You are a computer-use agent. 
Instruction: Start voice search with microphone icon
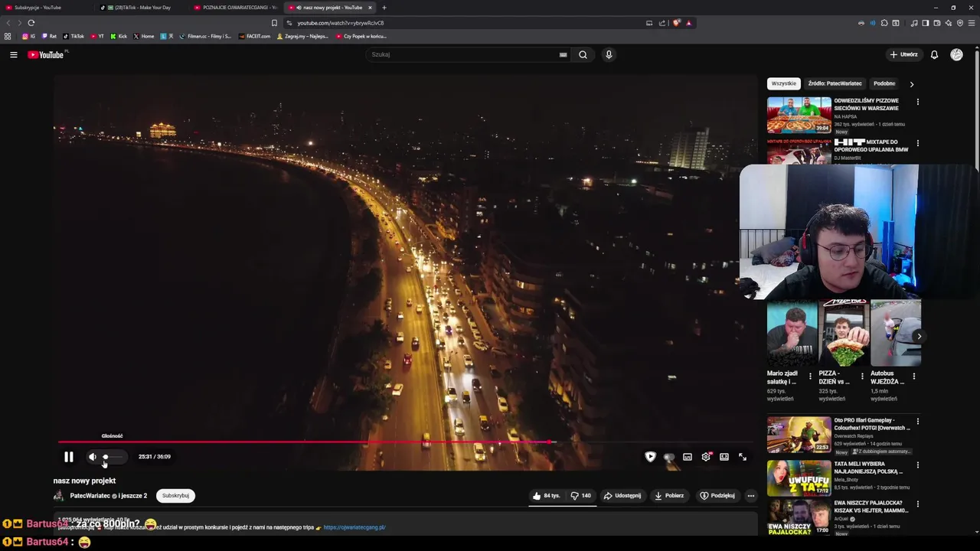click(609, 54)
